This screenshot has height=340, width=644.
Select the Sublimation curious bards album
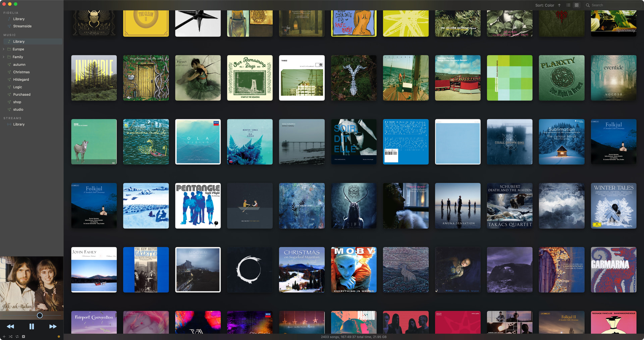coord(561,142)
